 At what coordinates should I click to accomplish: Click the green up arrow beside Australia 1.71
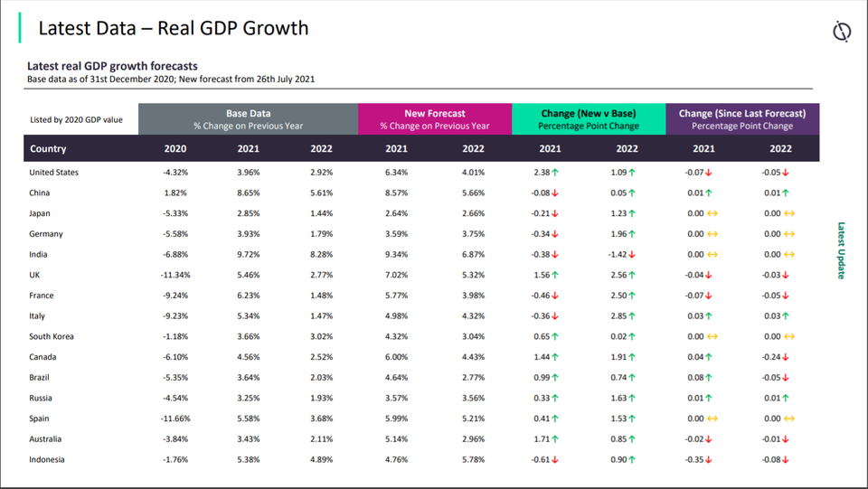tap(555, 439)
